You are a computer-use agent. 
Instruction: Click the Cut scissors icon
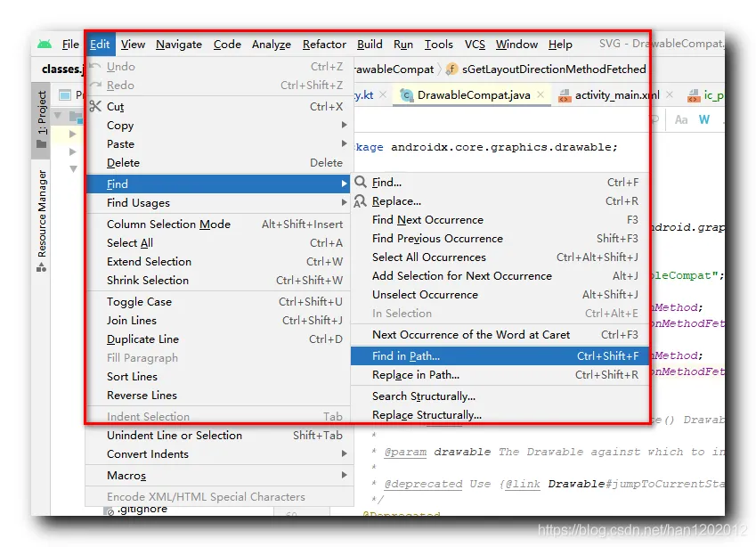tap(95, 106)
